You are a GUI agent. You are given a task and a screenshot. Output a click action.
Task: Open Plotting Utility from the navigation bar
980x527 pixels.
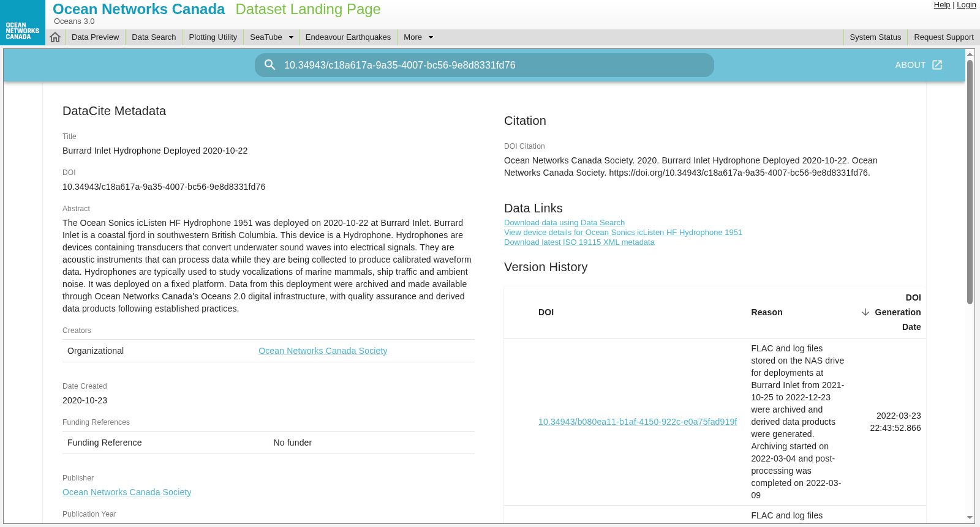(x=213, y=37)
